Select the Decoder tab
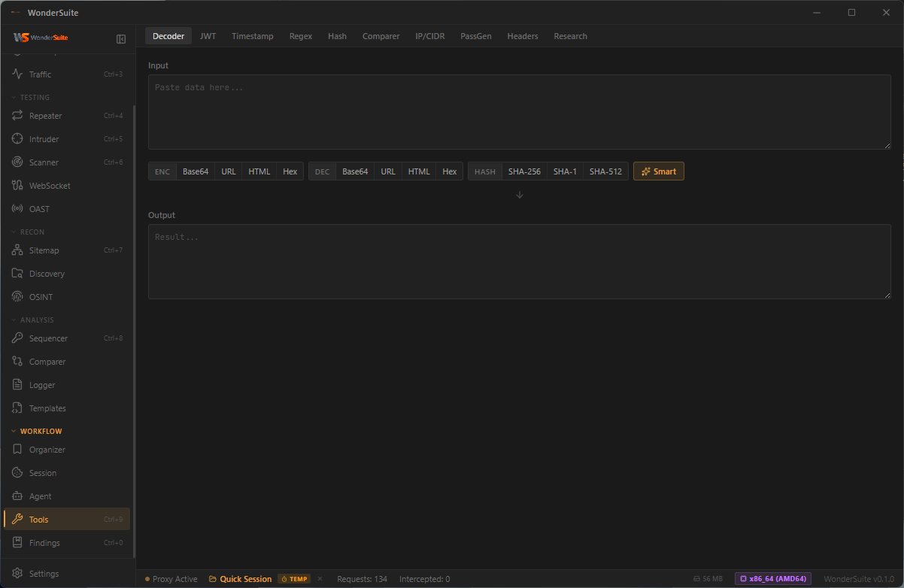Screen dimensions: 904x588 click(168, 36)
